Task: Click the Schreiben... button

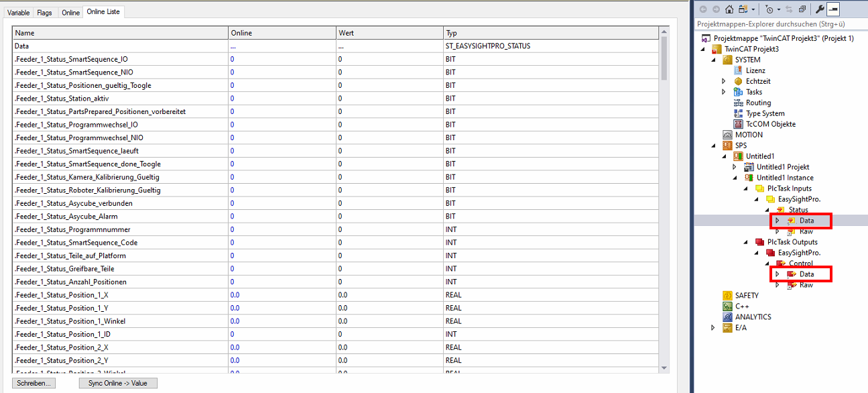Action: (x=33, y=383)
